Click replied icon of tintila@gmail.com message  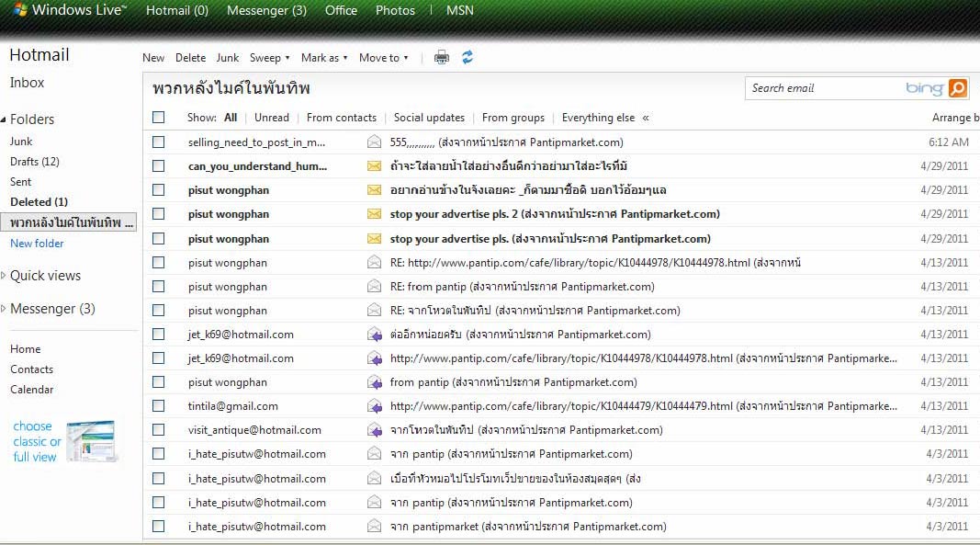coord(375,406)
